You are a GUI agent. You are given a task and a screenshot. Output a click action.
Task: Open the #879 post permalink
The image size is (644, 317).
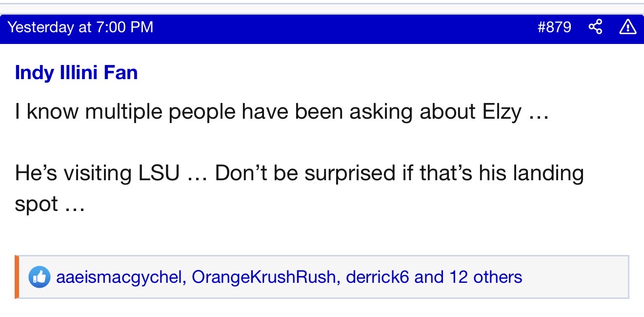554,27
